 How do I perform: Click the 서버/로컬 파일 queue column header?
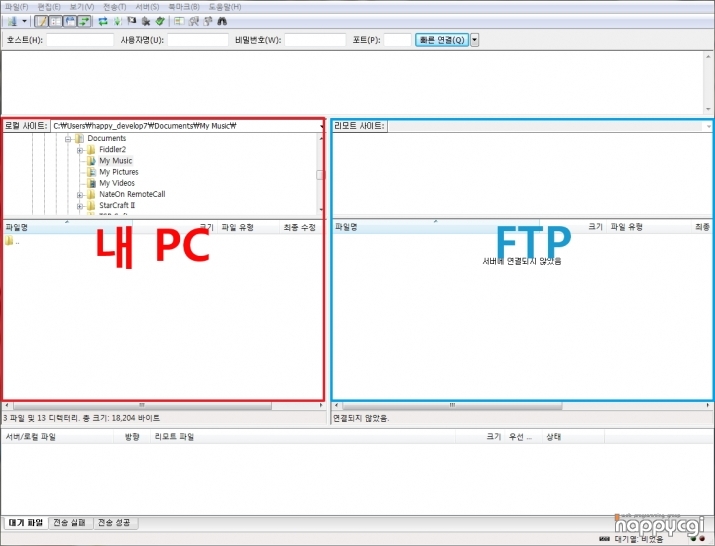pyautogui.click(x=57, y=437)
